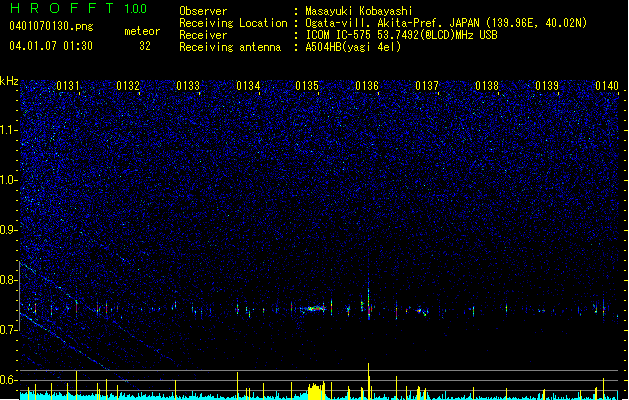Click the 0.8 kHz axis label
Viewport: 629px width, 400px height.
tap(8, 280)
